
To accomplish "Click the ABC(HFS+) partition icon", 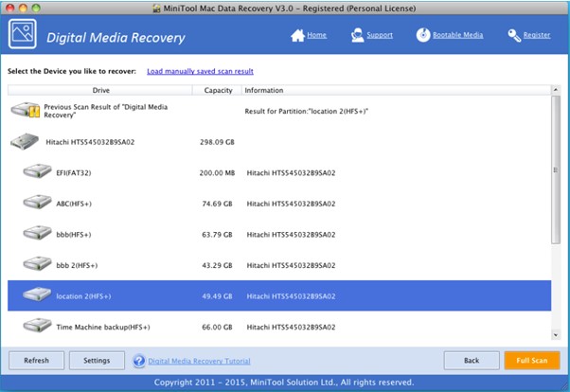I will point(38,203).
